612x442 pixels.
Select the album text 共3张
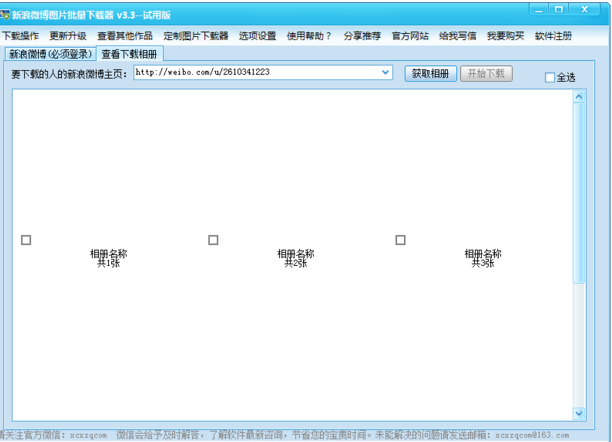click(483, 264)
